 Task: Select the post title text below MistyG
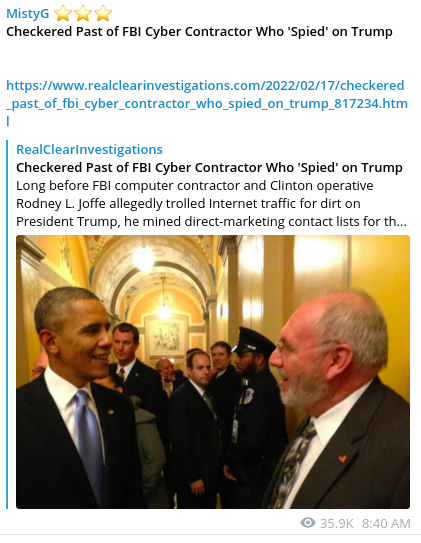(x=199, y=32)
